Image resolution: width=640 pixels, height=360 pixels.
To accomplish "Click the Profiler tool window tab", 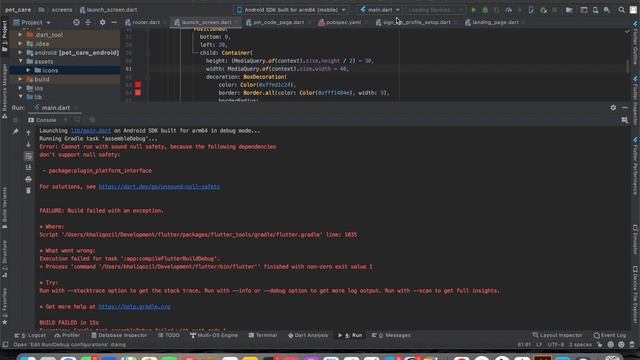I will coord(67,335).
